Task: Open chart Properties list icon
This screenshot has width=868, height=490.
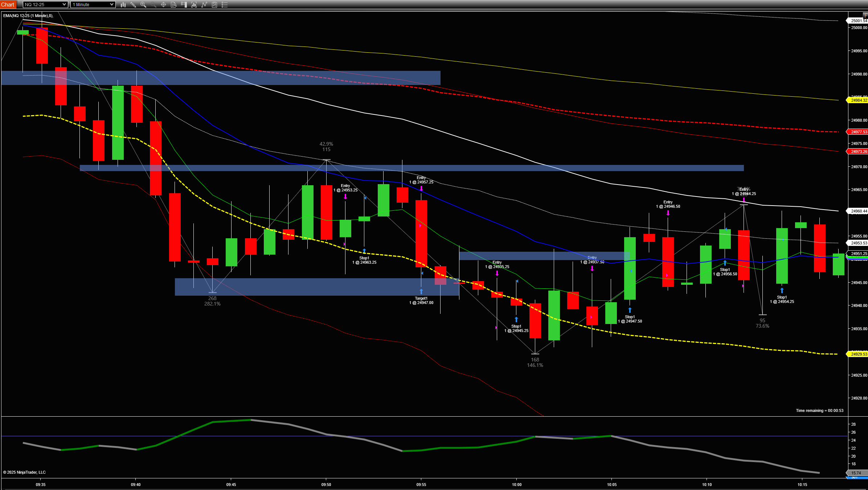Action: click(225, 5)
